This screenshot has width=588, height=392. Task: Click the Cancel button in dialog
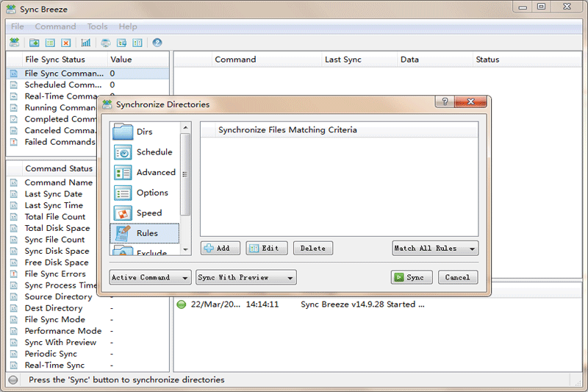(458, 277)
